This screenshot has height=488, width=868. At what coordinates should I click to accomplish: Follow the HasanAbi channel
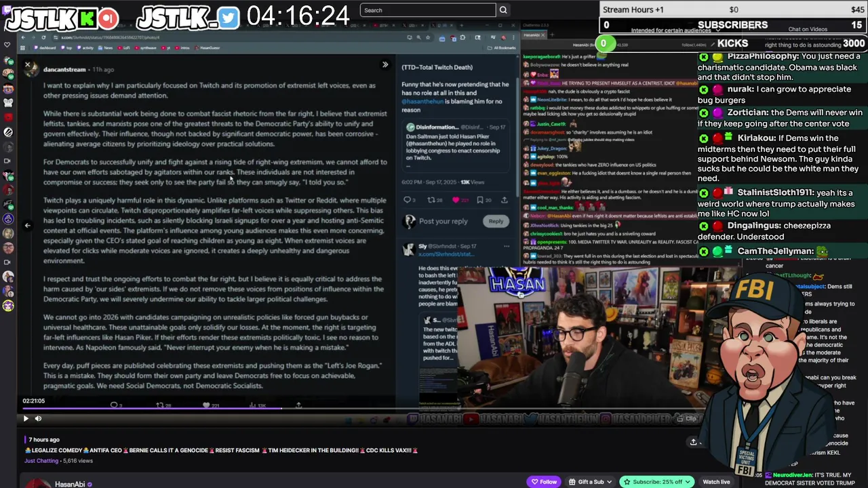[545, 482]
